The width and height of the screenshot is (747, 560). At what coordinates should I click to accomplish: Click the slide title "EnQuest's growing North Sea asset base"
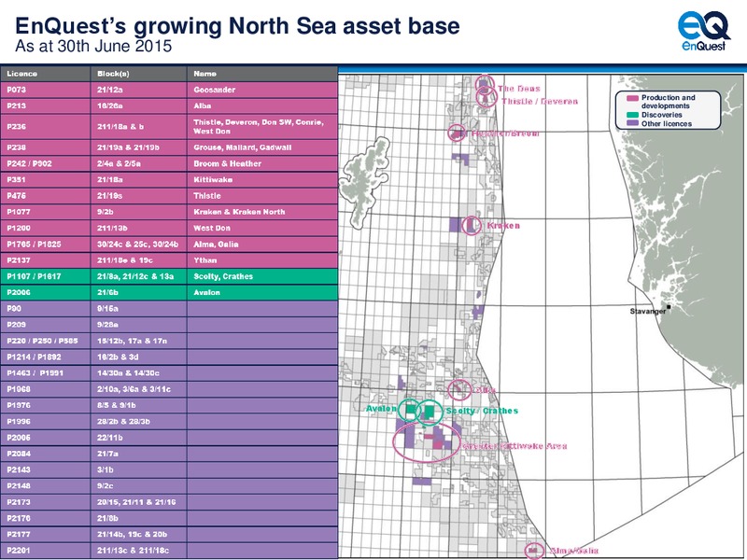[x=237, y=26]
